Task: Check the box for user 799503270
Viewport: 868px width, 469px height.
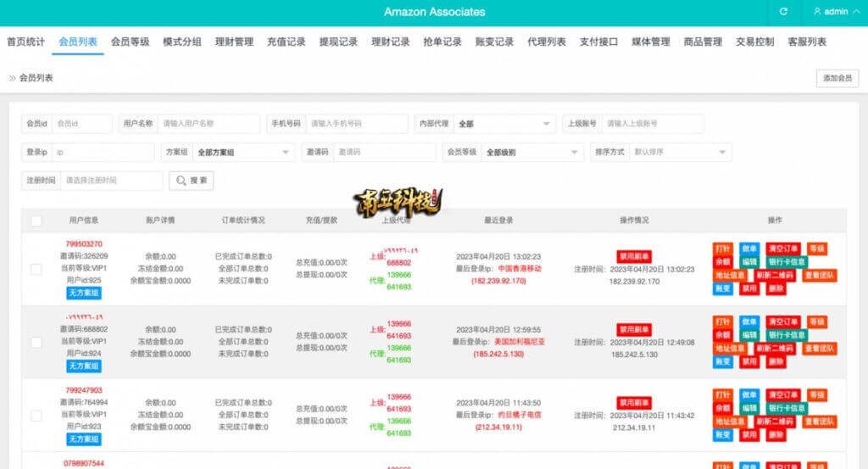Action: coord(36,269)
